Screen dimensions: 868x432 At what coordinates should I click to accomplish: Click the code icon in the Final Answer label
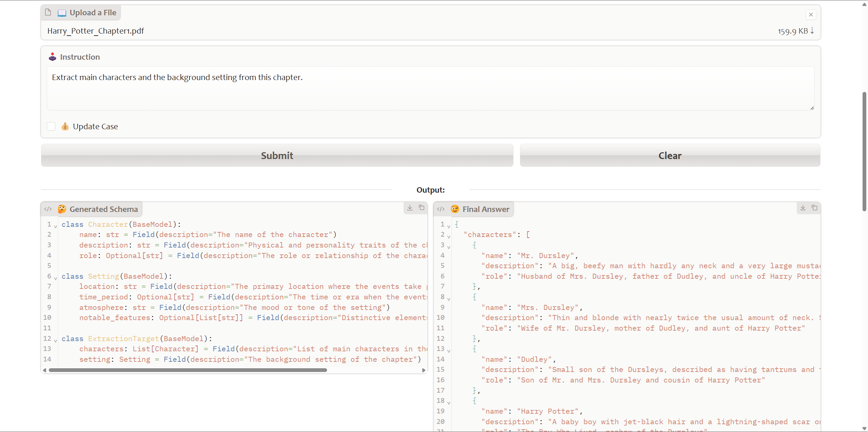pos(441,209)
